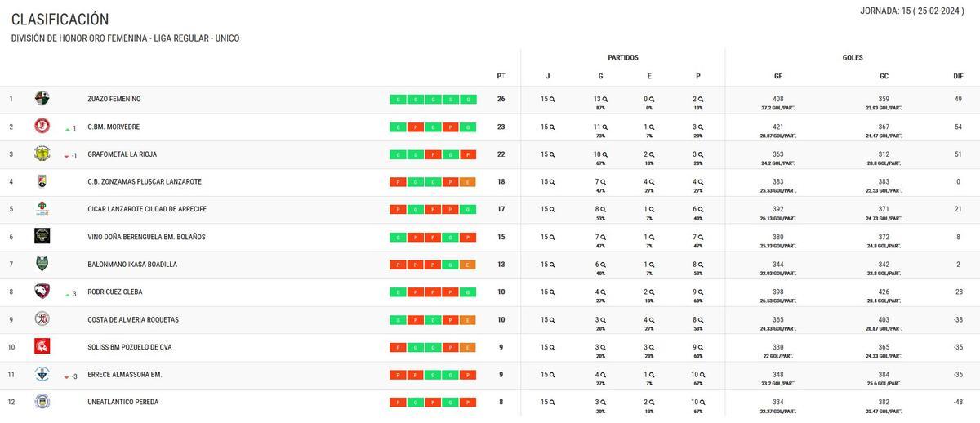Click the Soliss BM Pozuelo red logo
980x423 pixels.
[42, 346]
